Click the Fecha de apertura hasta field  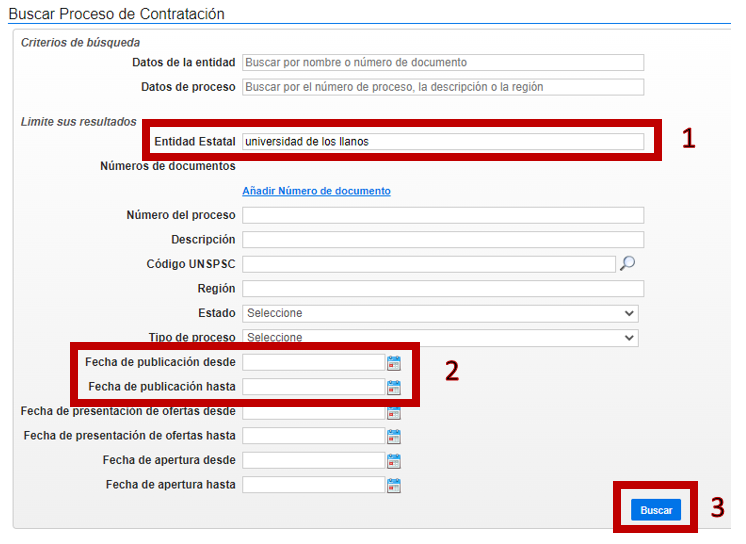(314, 485)
